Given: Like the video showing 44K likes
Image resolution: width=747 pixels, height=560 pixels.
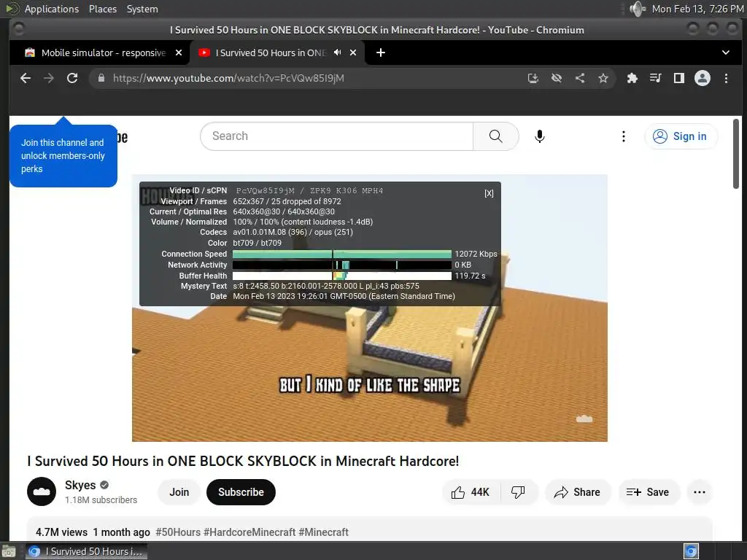Looking at the screenshot, I should (471, 492).
